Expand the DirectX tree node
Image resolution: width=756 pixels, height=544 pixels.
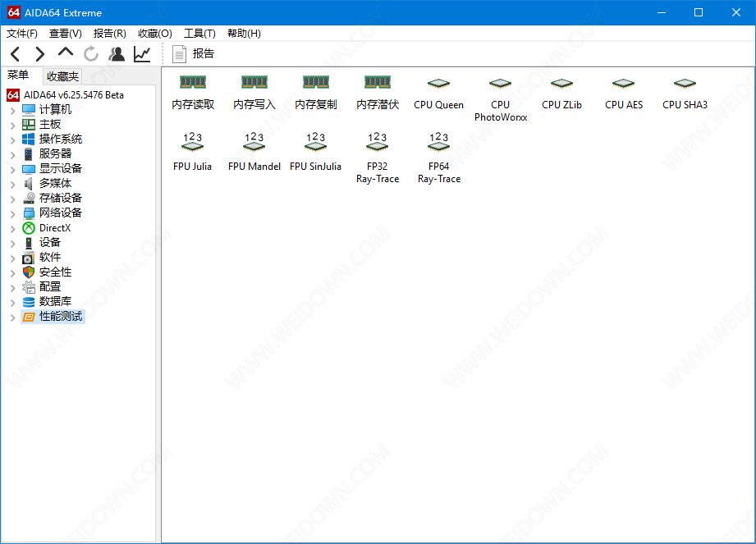pos(13,228)
